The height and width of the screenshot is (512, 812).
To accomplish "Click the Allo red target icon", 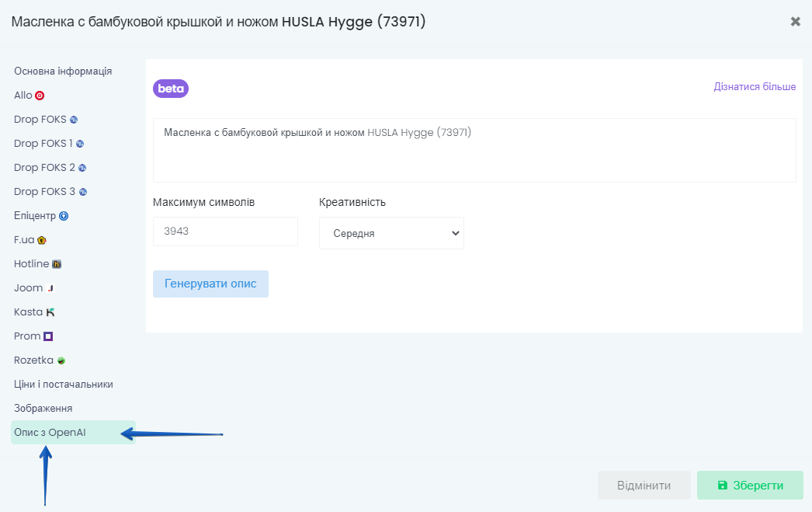I will coord(40,96).
